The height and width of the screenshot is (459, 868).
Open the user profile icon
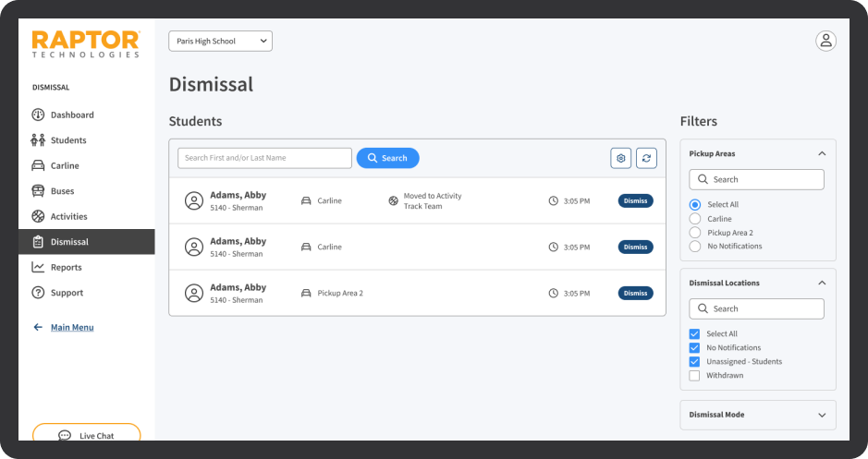tap(825, 41)
